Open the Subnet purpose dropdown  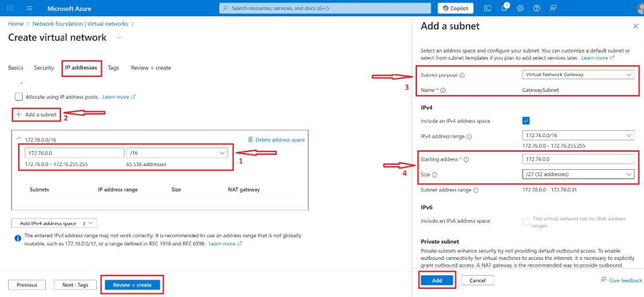(578, 75)
